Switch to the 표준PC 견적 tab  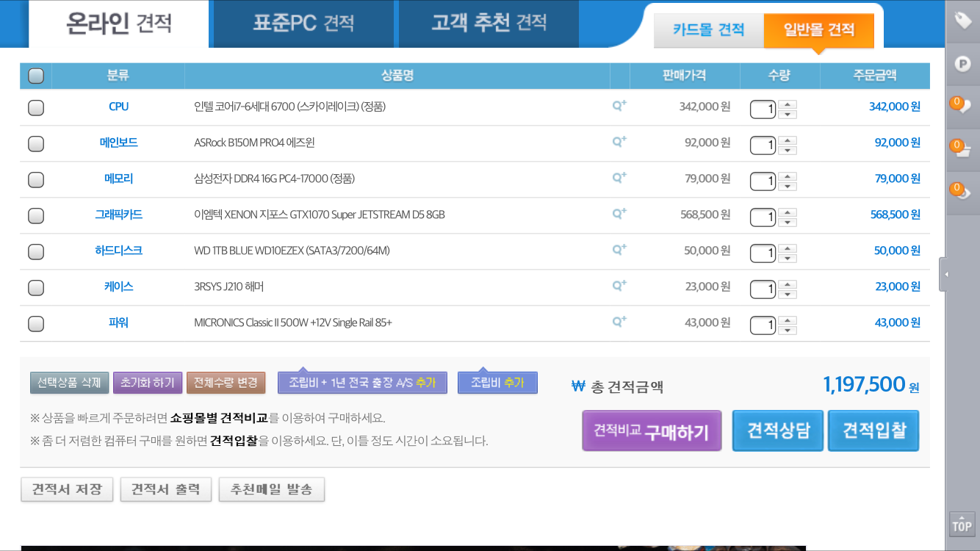click(x=303, y=24)
